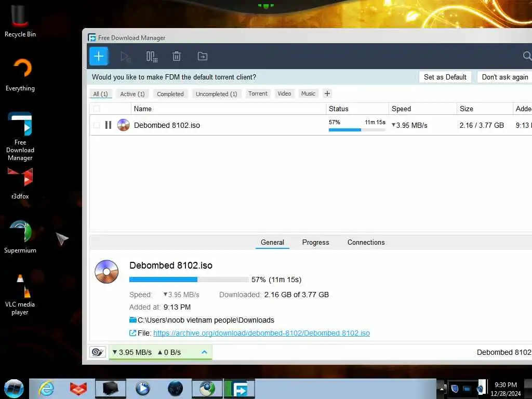Click the Free Download Manager desktop icon
The image size is (532, 399).
[20, 137]
